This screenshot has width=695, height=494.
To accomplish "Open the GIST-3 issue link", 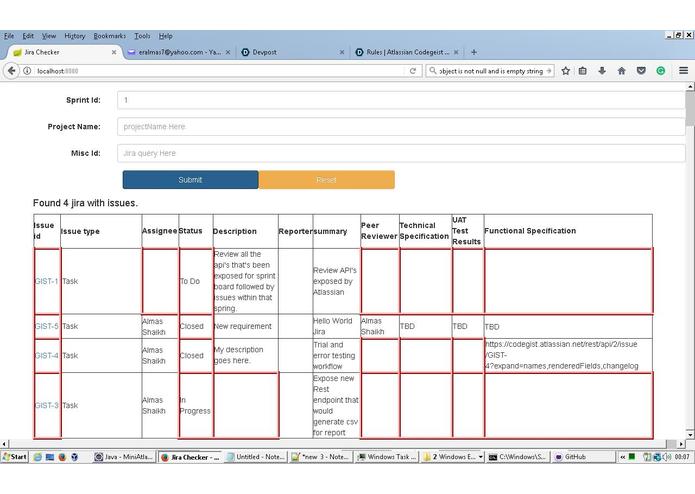I will (46, 405).
